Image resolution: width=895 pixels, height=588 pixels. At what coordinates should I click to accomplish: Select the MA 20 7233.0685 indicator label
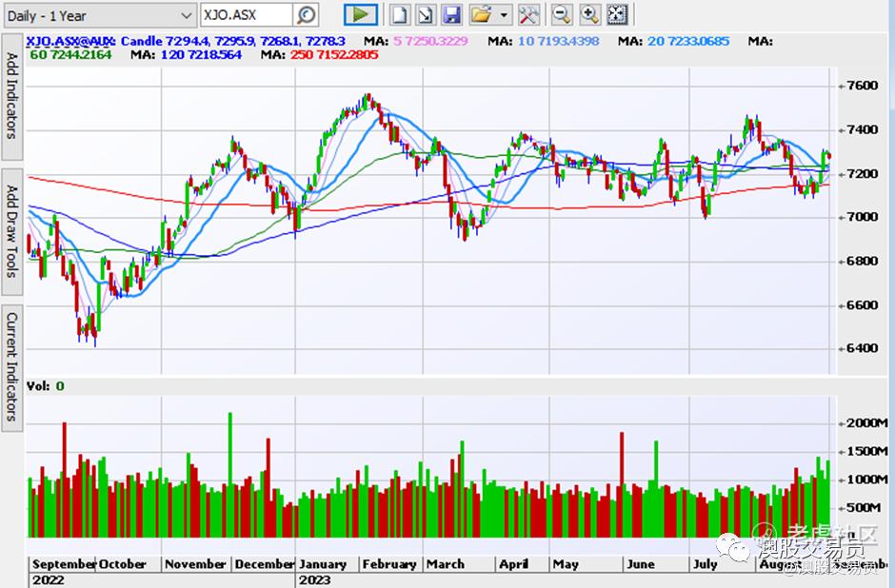[x=673, y=42]
